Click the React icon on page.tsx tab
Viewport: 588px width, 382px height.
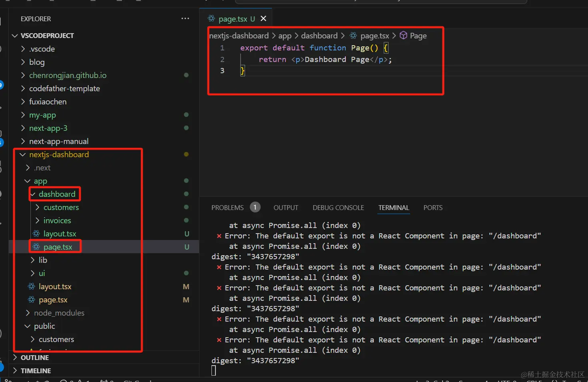click(211, 18)
